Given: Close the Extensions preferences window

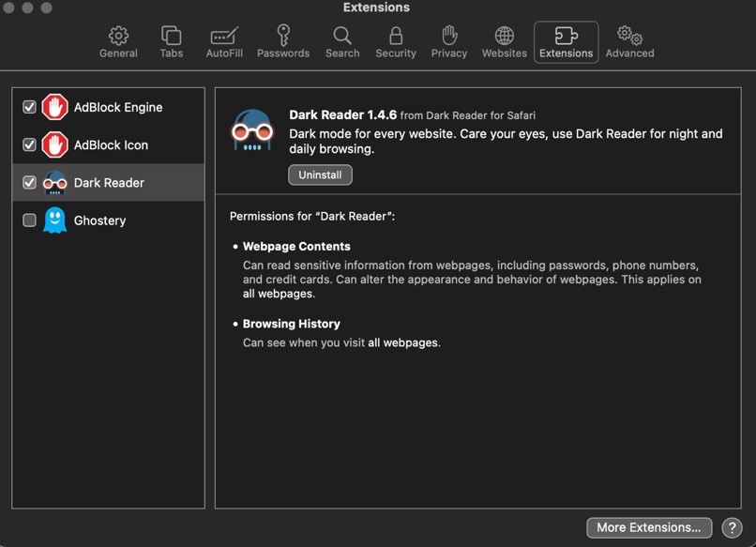Looking at the screenshot, I should click(8, 8).
